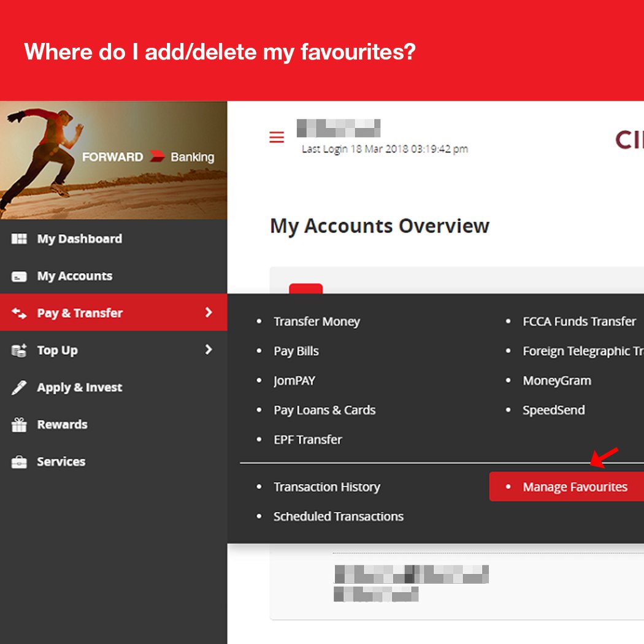Expand the Top Up chevron
Viewport: 644px width, 644px height.
click(209, 350)
